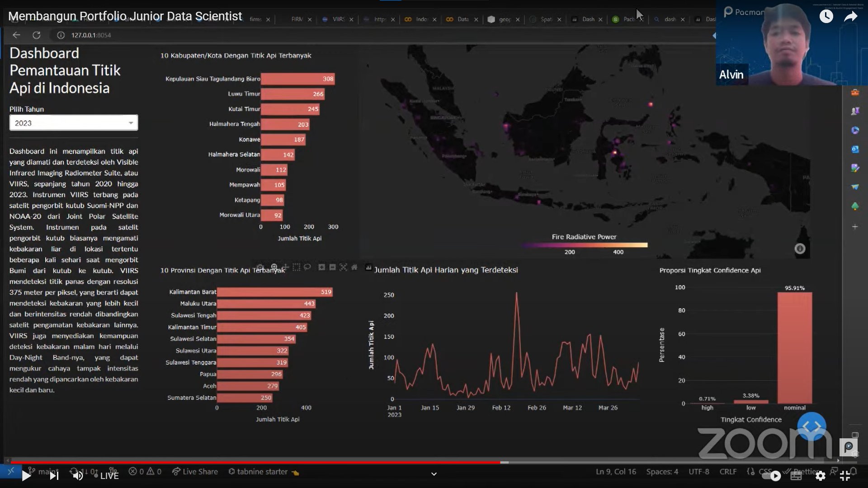The width and height of the screenshot is (868, 488).
Task: Click the Plotly autoscale button
Action: [343, 267]
